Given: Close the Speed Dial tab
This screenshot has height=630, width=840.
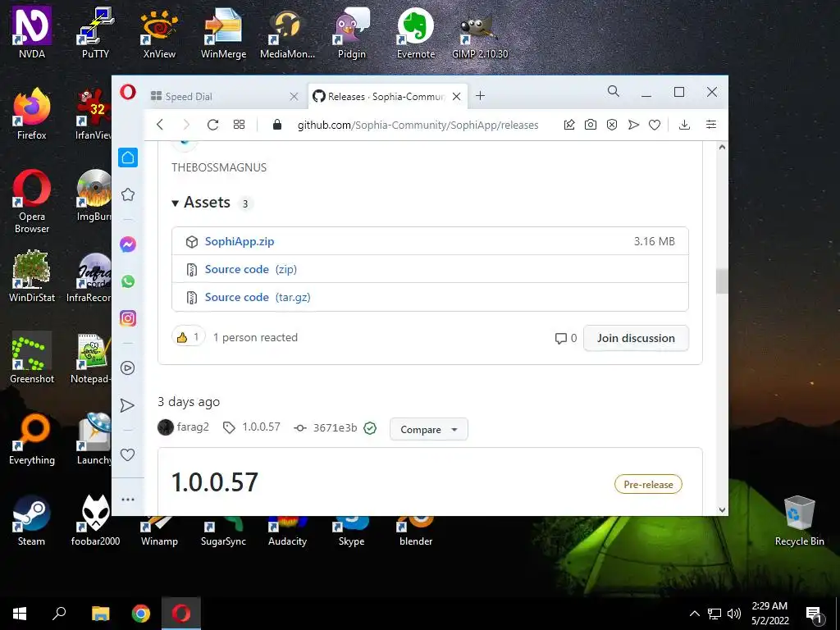Looking at the screenshot, I should coord(294,97).
